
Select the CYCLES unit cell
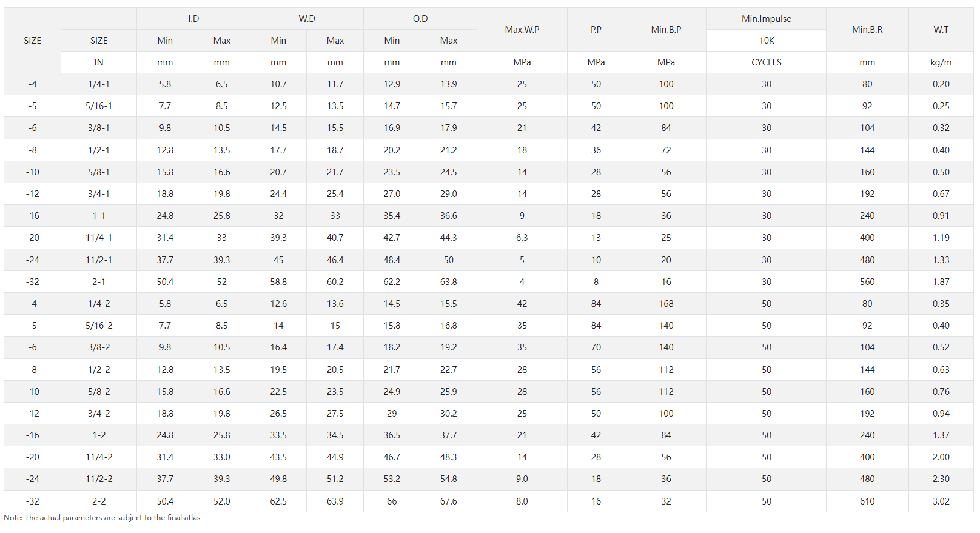[x=766, y=62]
